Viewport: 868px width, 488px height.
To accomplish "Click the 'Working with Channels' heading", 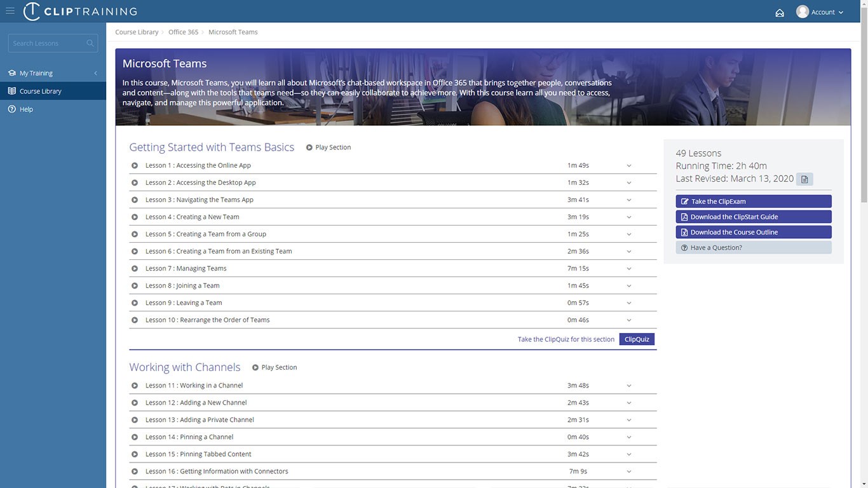I will pos(185,367).
